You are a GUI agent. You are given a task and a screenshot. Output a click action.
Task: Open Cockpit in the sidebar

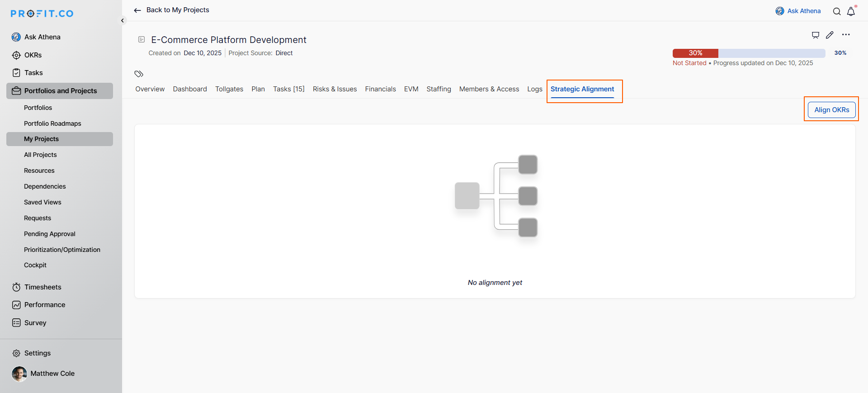click(x=35, y=265)
